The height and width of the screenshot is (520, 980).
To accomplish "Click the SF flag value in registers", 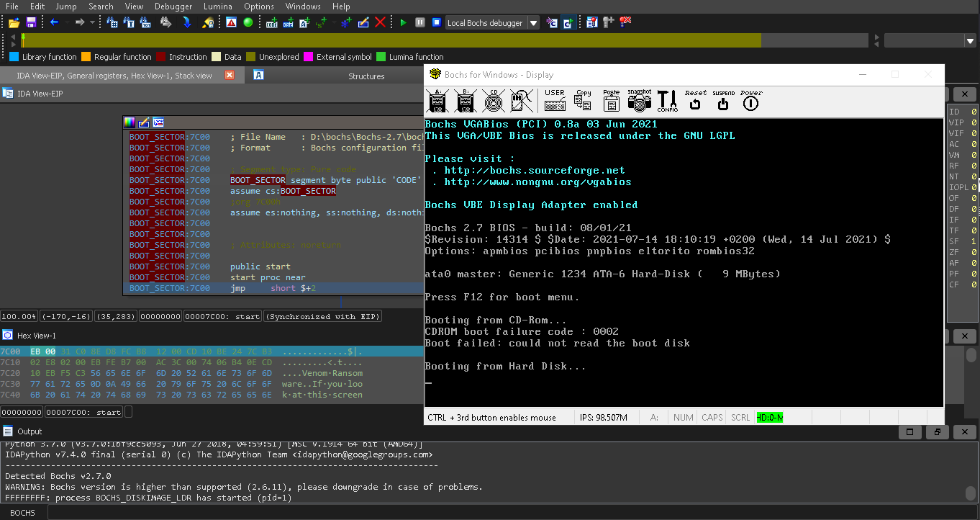I will (974, 241).
